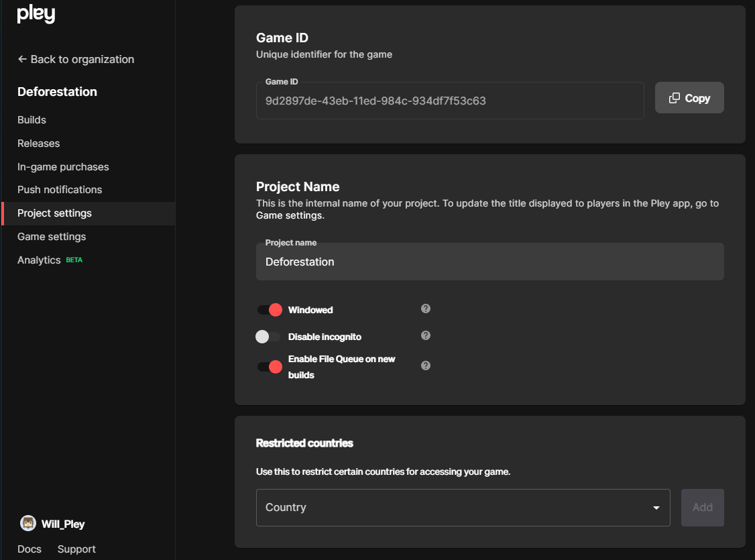Open the Support link
Viewport: 755px width, 560px height.
pos(76,549)
